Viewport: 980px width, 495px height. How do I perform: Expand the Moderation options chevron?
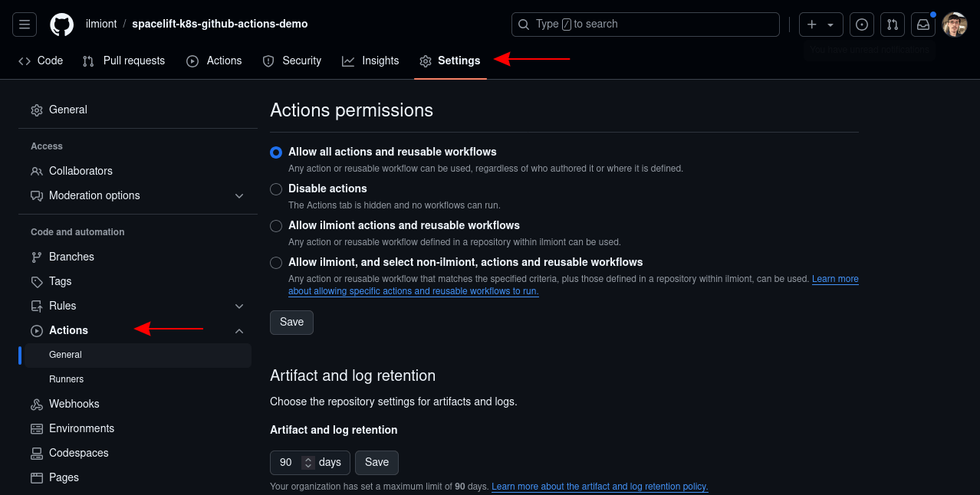point(239,195)
